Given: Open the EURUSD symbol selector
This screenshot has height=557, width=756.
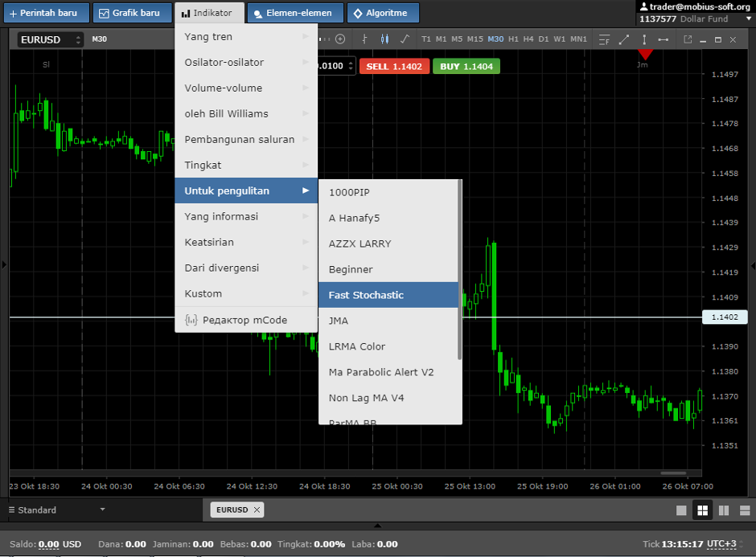Looking at the screenshot, I should click(51, 39).
